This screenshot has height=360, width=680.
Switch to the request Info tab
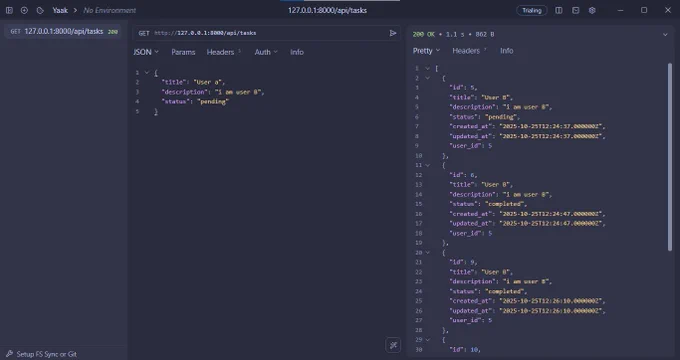click(x=297, y=52)
